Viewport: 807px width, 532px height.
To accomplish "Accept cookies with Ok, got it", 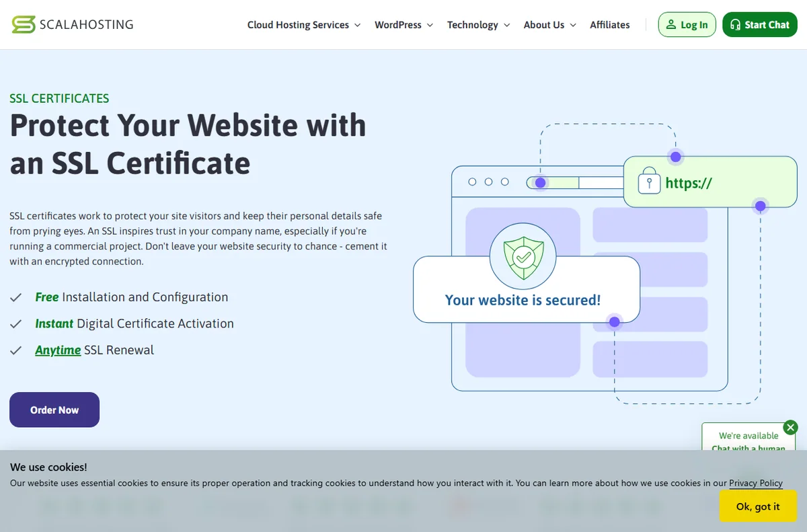I will tap(758, 506).
